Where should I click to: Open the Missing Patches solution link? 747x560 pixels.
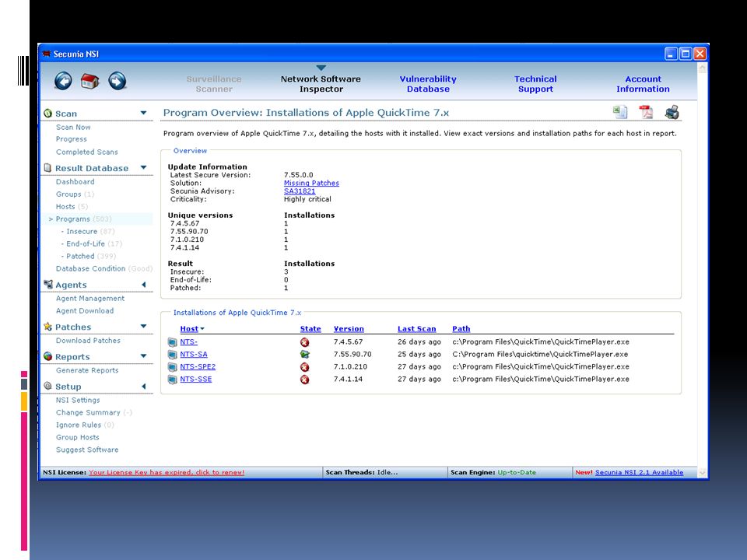tap(311, 183)
